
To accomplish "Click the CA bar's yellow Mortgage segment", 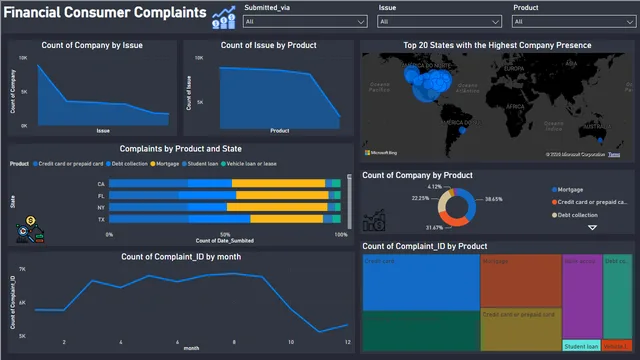I will (278, 184).
